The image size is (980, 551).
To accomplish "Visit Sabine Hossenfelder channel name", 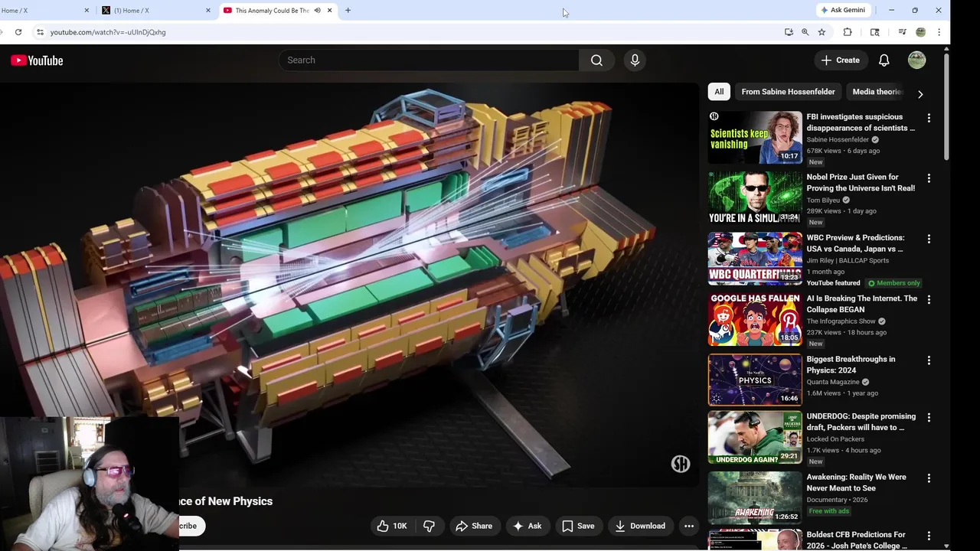I will tap(838, 140).
